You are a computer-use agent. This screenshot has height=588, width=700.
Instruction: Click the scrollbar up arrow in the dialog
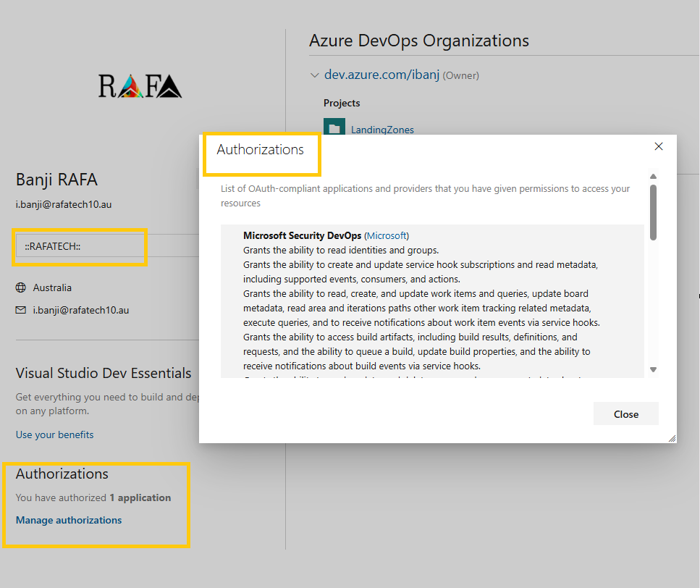[x=653, y=175]
